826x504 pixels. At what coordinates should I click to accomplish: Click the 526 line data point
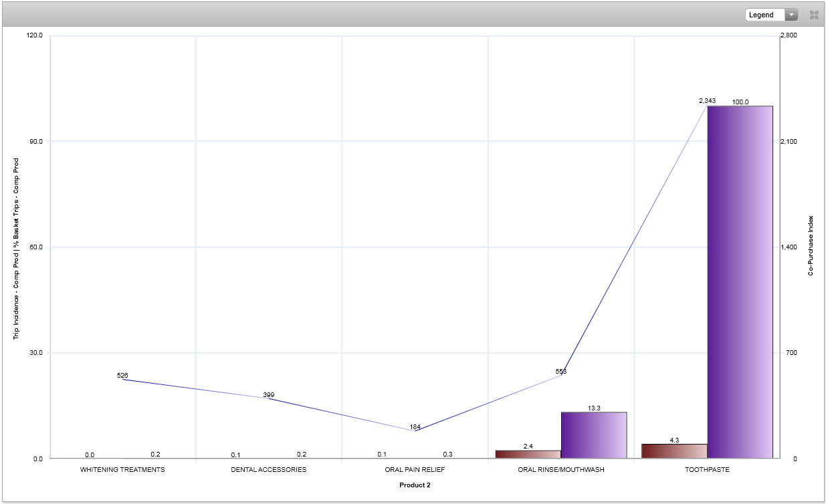[122, 379]
